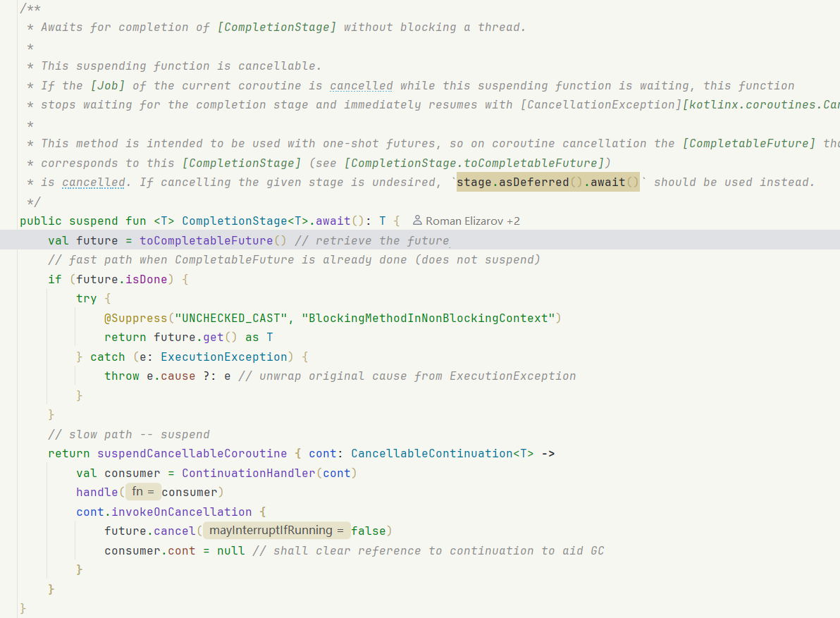Screen dimensions: 840x618
Task: Click the "throw" keyword
Action: (122, 376)
